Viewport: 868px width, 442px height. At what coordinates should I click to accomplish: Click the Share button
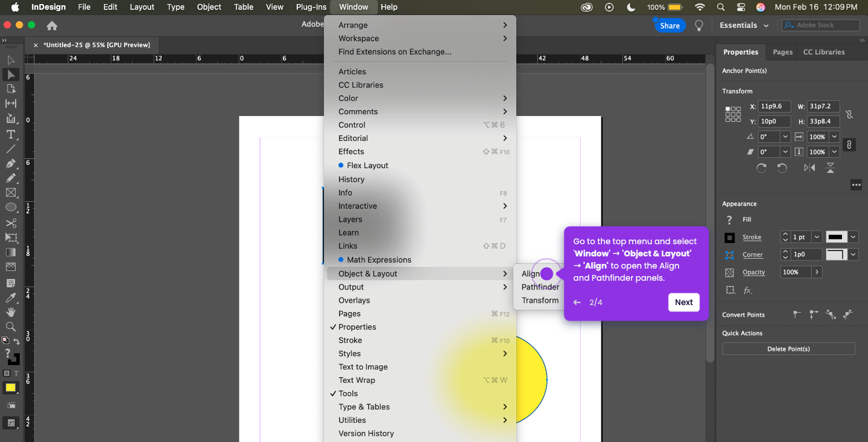[x=670, y=26]
